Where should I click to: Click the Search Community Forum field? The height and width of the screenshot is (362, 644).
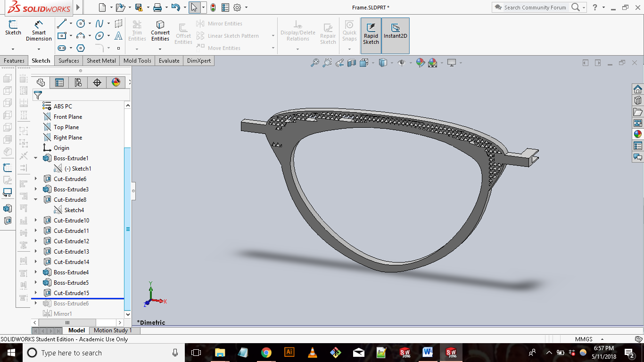[535, 8]
